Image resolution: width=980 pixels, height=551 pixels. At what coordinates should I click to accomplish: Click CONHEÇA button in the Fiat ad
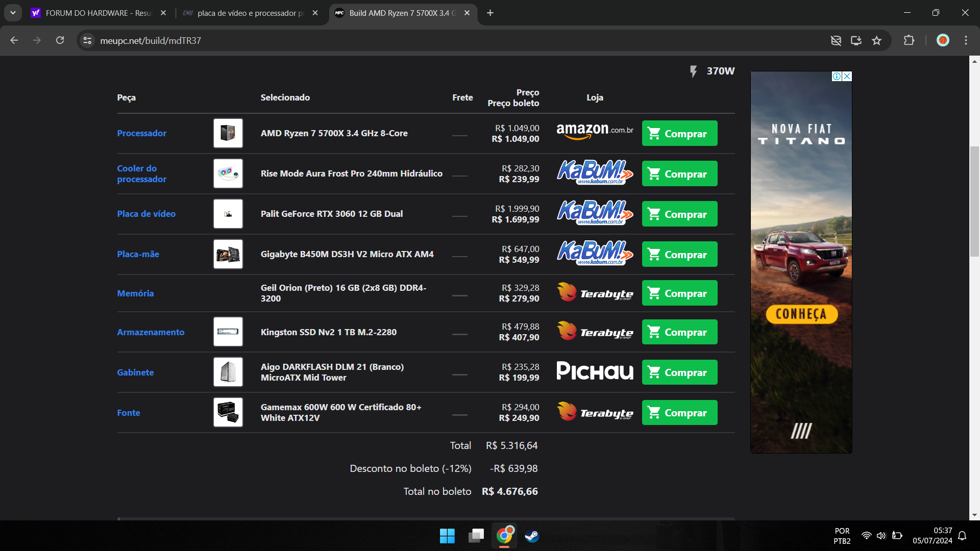point(801,314)
